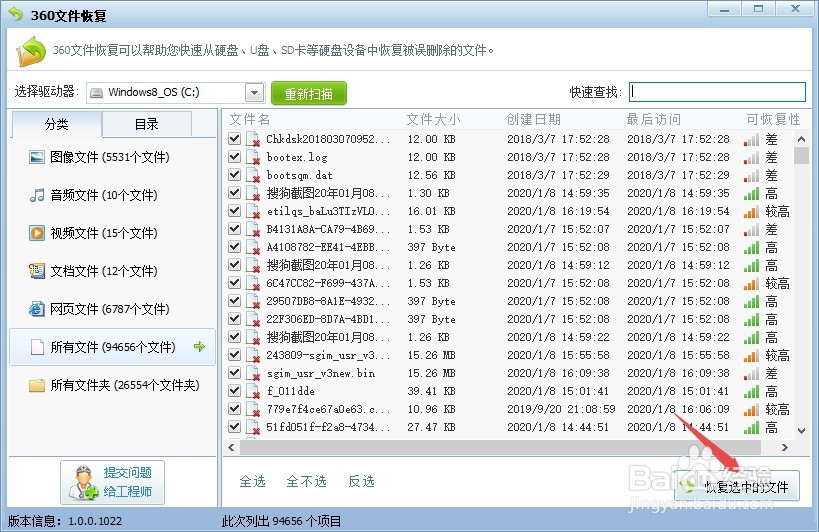Click file icon beside 51fd051f-f2a8-4734
Viewport: 819px width, 532px height.
click(253, 428)
